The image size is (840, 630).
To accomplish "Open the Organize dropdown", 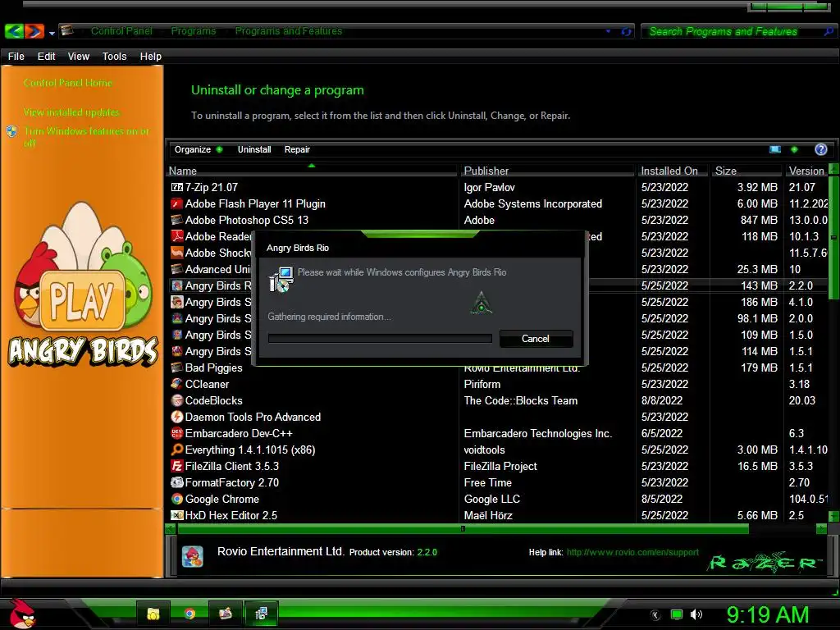I will (198, 149).
